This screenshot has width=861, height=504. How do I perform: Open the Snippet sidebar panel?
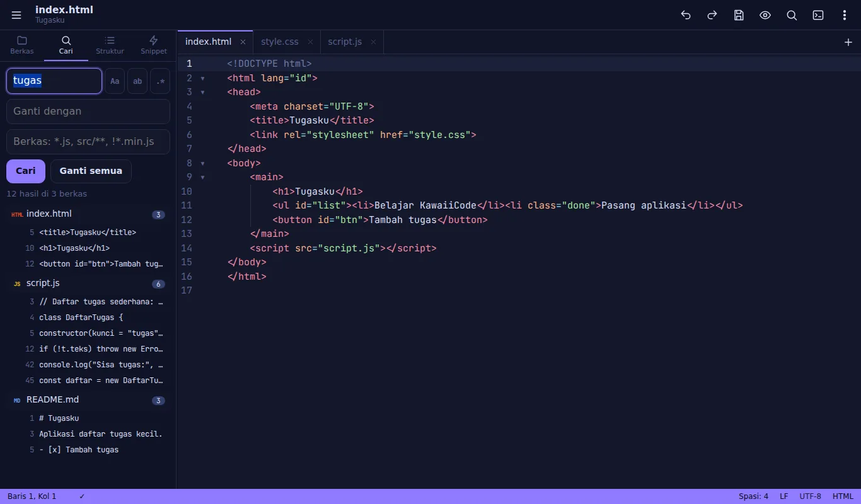[x=154, y=45]
